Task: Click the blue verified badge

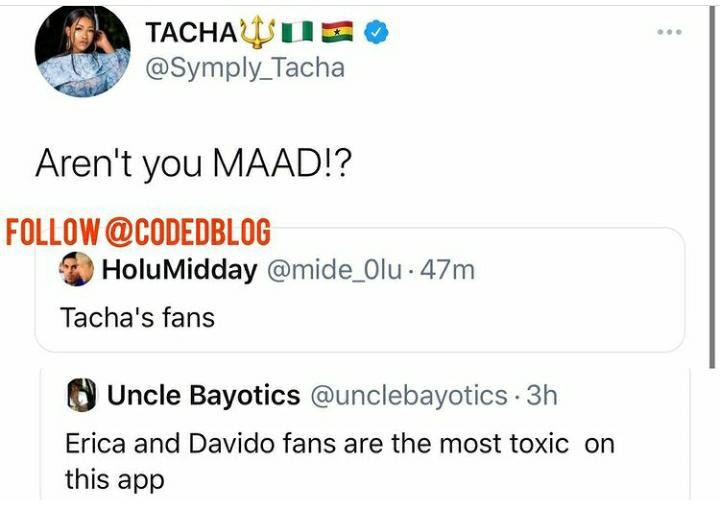Action: [376, 33]
